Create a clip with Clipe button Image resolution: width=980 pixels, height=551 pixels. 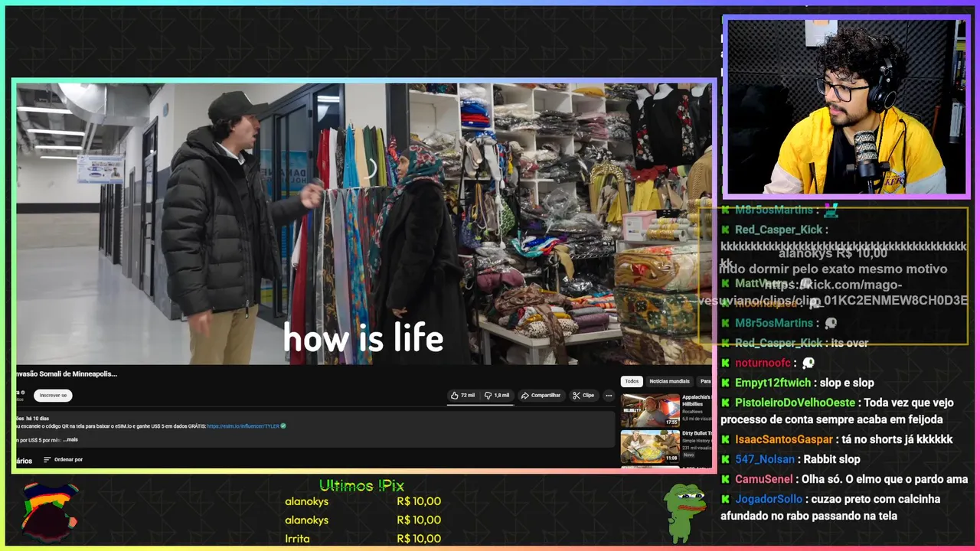click(x=583, y=396)
